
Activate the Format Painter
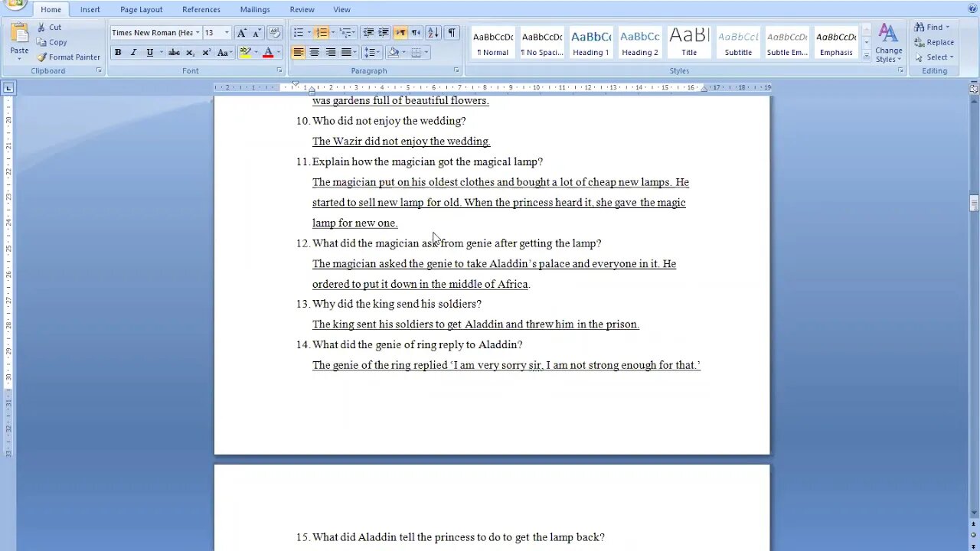pos(68,57)
